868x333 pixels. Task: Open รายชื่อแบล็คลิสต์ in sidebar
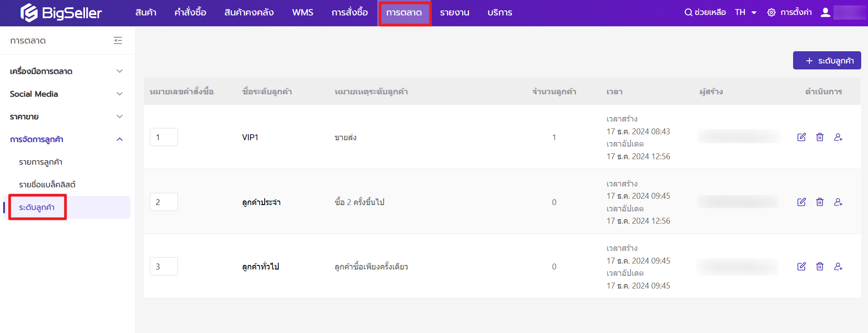click(47, 185)
